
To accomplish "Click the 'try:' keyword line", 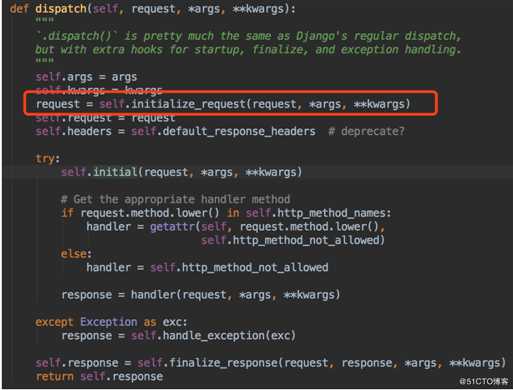I will [x=48, y=159].
